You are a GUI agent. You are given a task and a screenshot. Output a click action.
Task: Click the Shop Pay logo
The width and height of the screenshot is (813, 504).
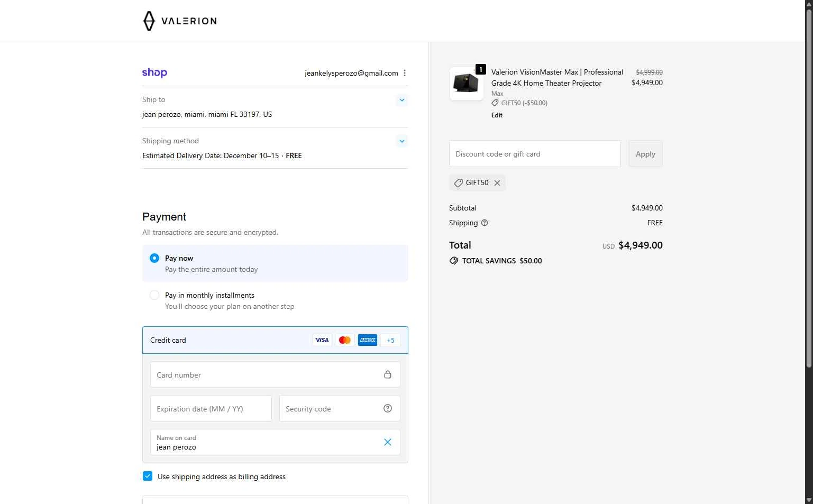point(154,73)
